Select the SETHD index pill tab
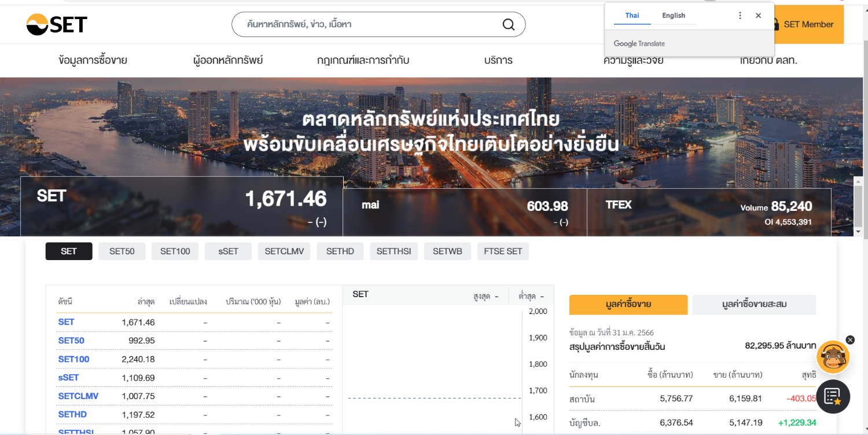Viewport: 868px width, 435px height. point(340,251)
